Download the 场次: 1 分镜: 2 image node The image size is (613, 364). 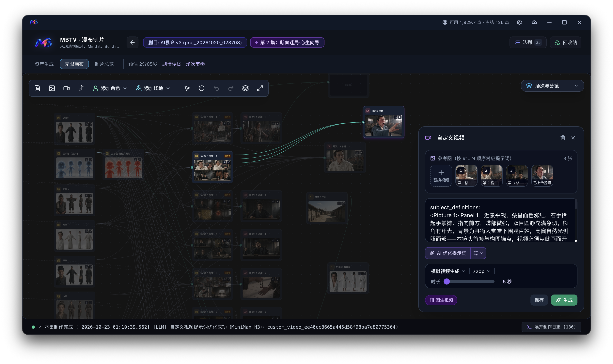(224, 162)
